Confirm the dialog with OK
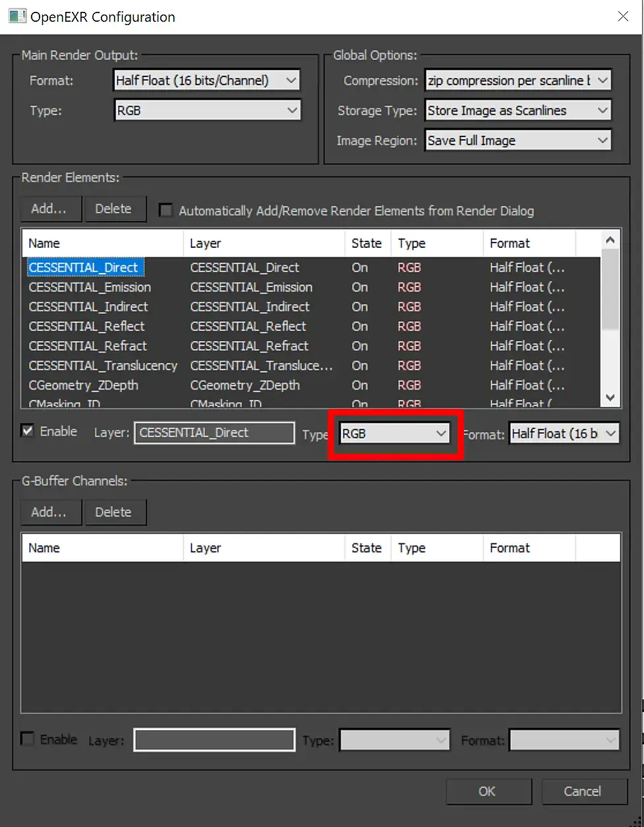The height and width of the screenshot is (827, 644). click(x=488, y=791)
